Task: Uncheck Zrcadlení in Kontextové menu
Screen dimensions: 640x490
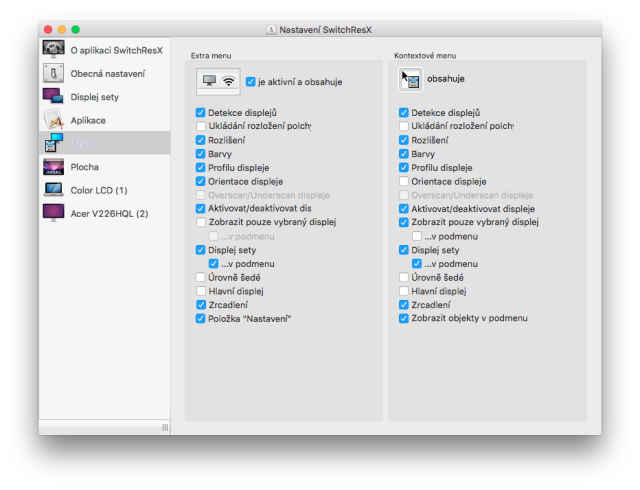Action: point(404,305)
